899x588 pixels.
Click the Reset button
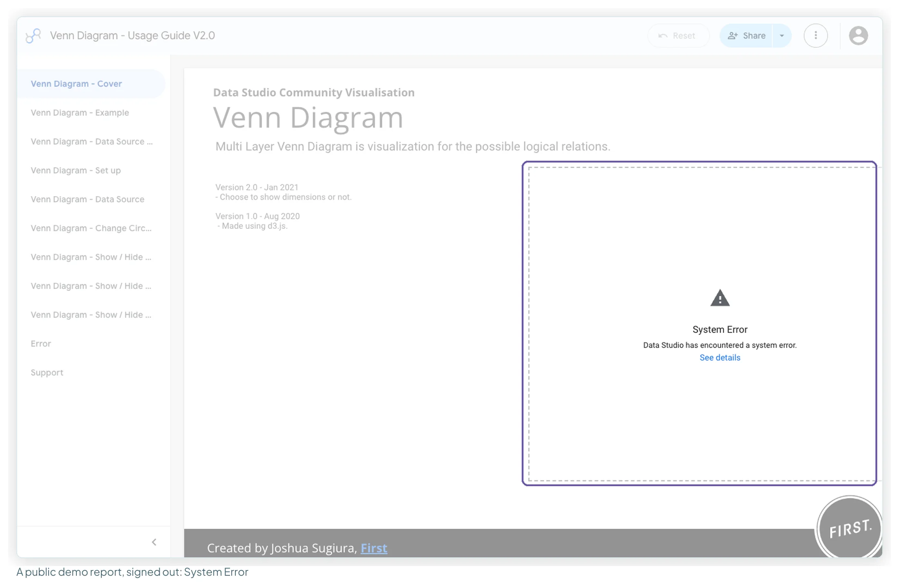coord(678,36)
